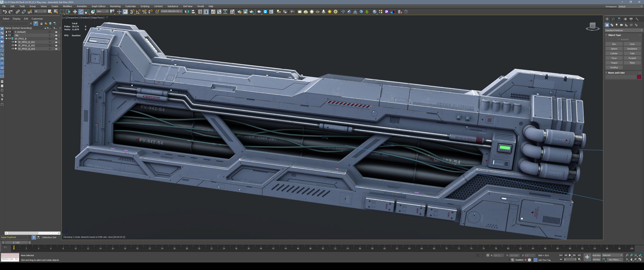644x270 pixels.
Task: Enable the Auto Key toggle
Action: pos(596,255)
